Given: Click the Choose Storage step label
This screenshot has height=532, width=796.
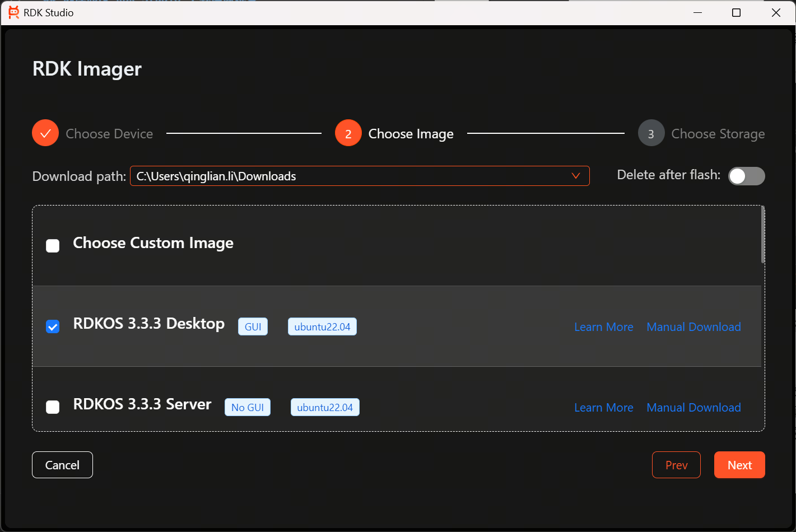Looking at the screenshot, I should [718, 133].
